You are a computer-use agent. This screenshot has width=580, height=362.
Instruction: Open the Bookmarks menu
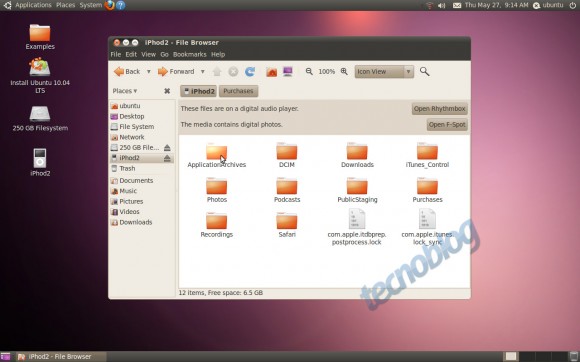tap(190, 54)
